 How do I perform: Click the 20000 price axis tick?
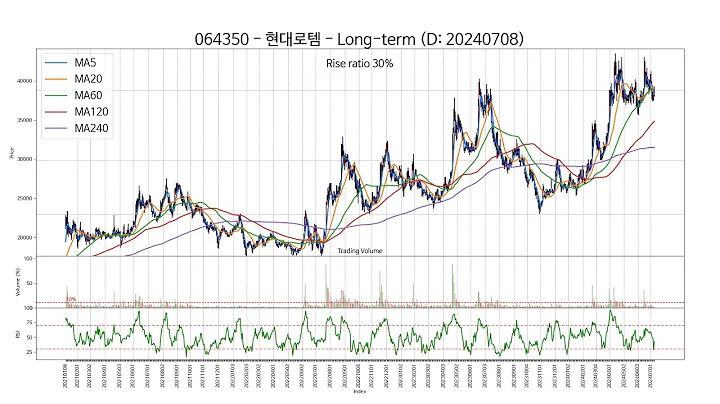[x=24, y=238]
